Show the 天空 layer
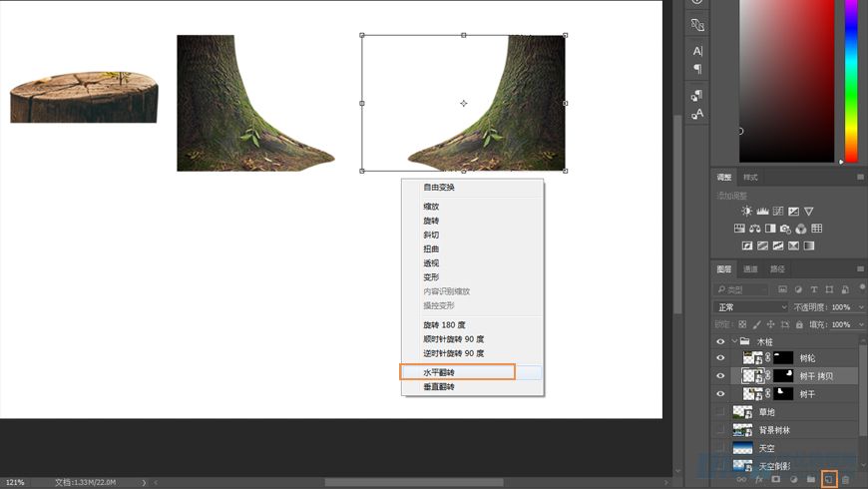 click(720, 447)
